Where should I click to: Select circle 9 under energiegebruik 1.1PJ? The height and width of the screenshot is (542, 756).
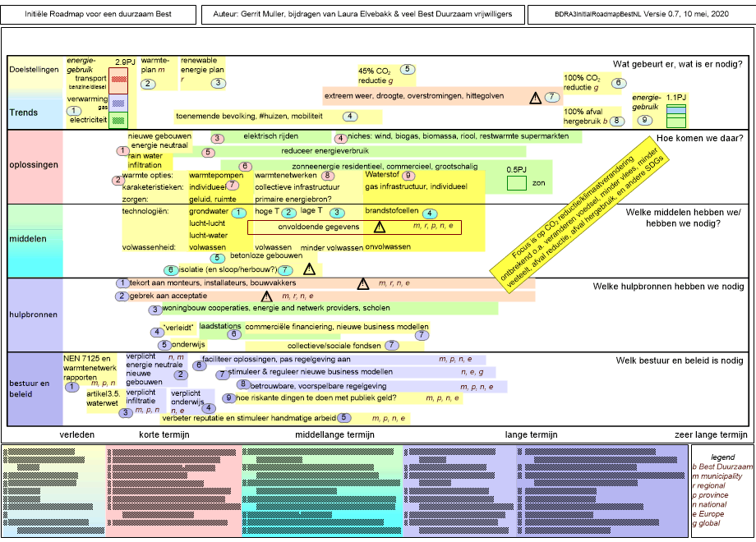coord(644,120)
